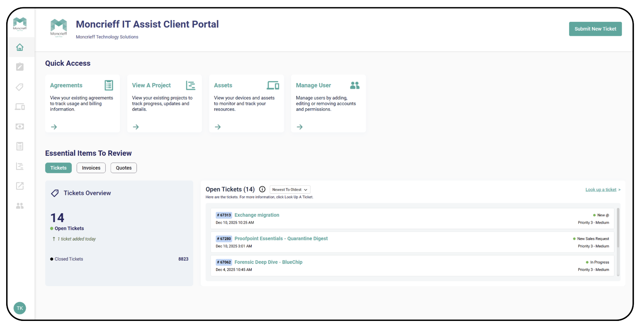Select the Tickets tab

[x=58, y=168]
